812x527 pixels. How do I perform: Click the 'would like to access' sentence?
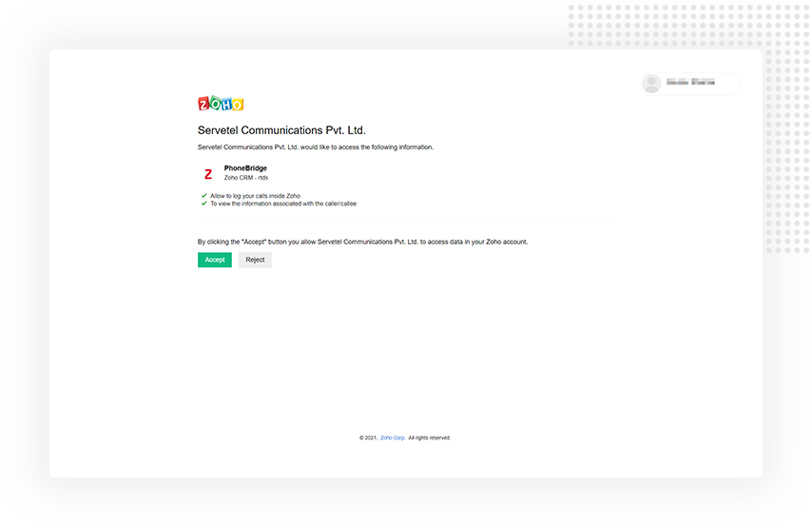316,147
